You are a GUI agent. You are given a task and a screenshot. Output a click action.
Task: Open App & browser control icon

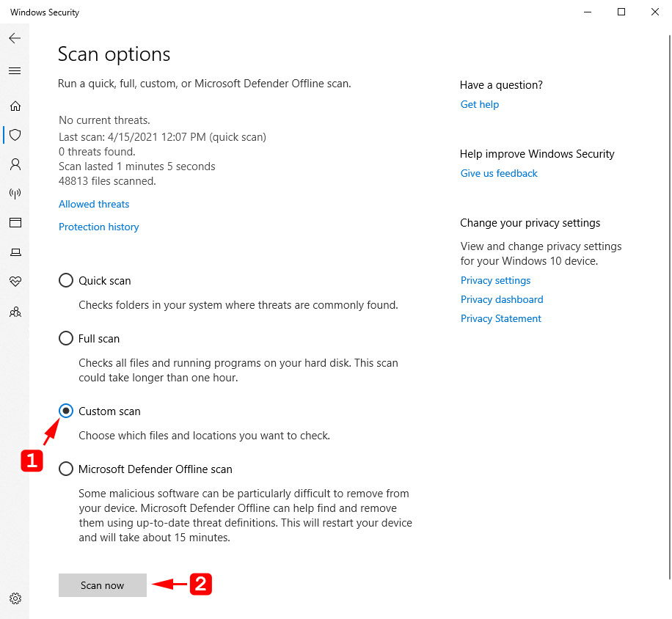click(x=15, y=223)
